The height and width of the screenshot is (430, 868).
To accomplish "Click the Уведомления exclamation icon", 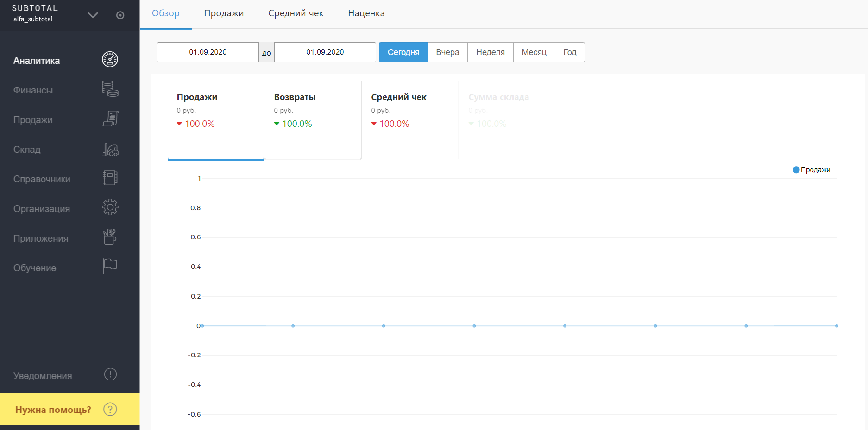I will click(110, 374).
